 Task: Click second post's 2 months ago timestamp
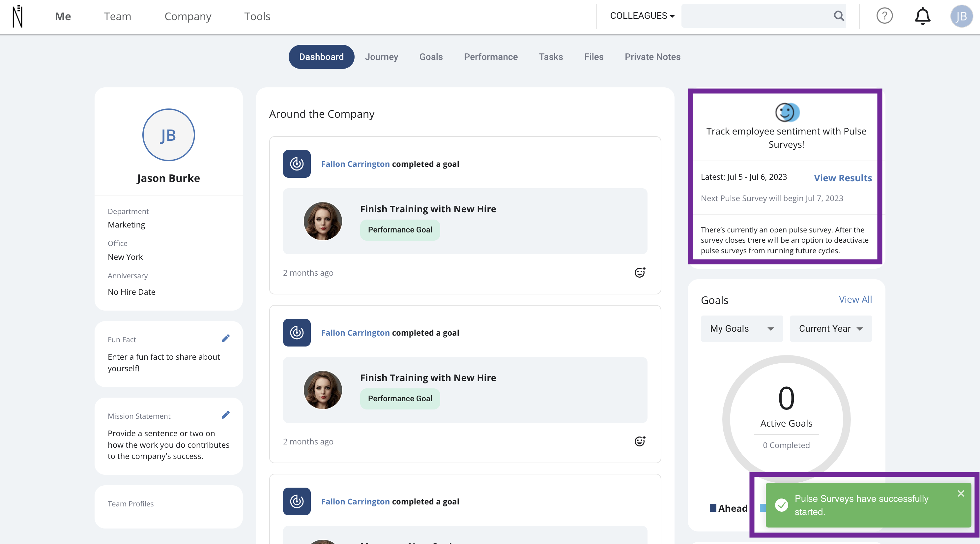click(308, 441)
